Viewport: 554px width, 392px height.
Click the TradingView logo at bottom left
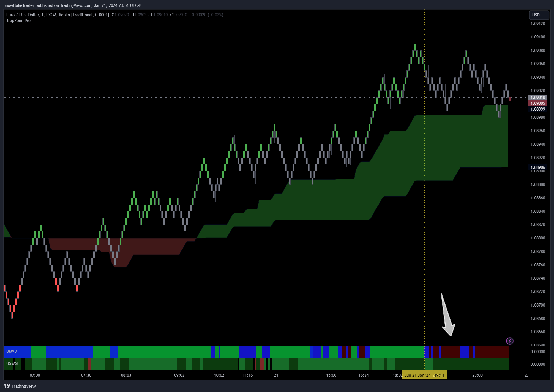(20, 386)
